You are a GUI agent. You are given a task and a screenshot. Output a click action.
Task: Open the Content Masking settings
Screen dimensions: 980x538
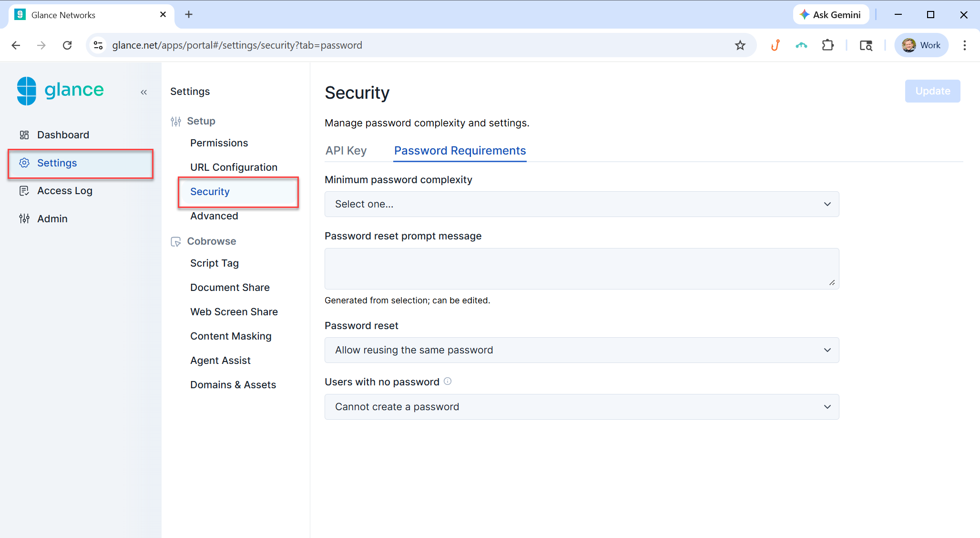coord(231,336)
